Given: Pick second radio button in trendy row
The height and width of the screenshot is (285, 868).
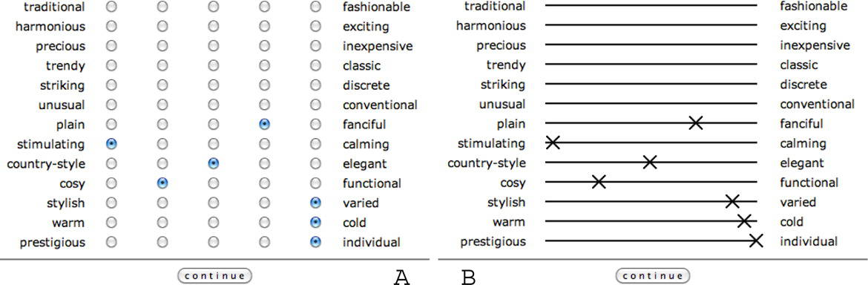Looking at the screenshot, I should tap(162, 66).
